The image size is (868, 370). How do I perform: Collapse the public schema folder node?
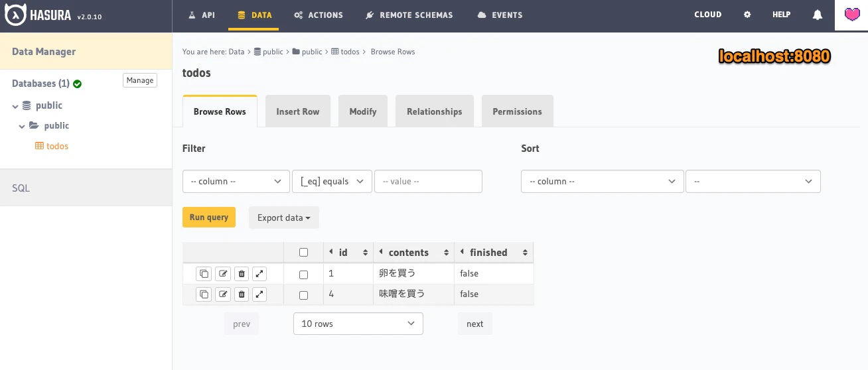[22, 127]
